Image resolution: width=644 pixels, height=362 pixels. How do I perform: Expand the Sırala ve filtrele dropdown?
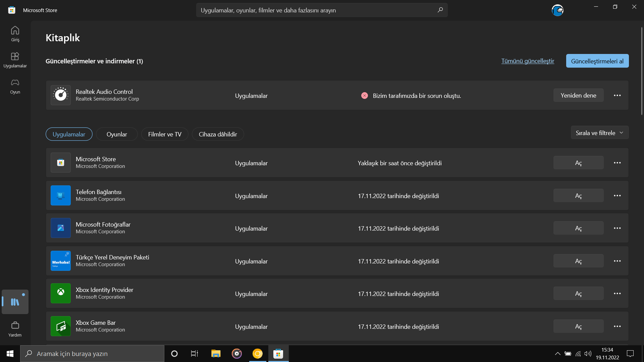(599, 133)
